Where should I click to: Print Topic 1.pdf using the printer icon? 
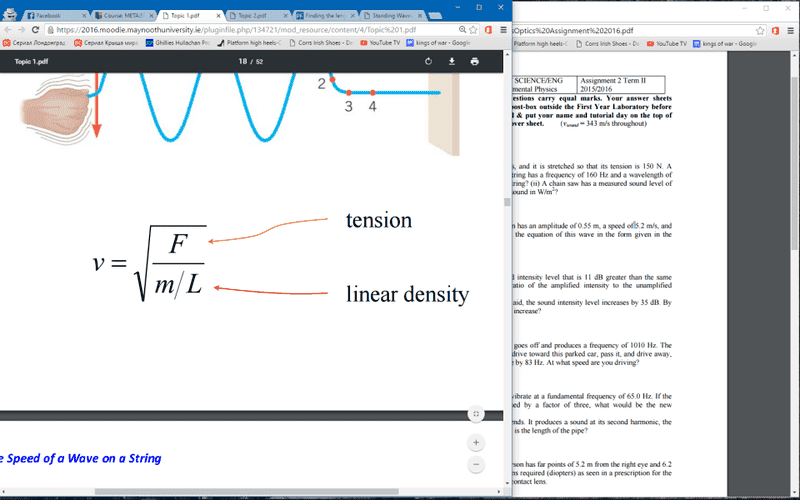pyautogui.click(x=474, y=61)
